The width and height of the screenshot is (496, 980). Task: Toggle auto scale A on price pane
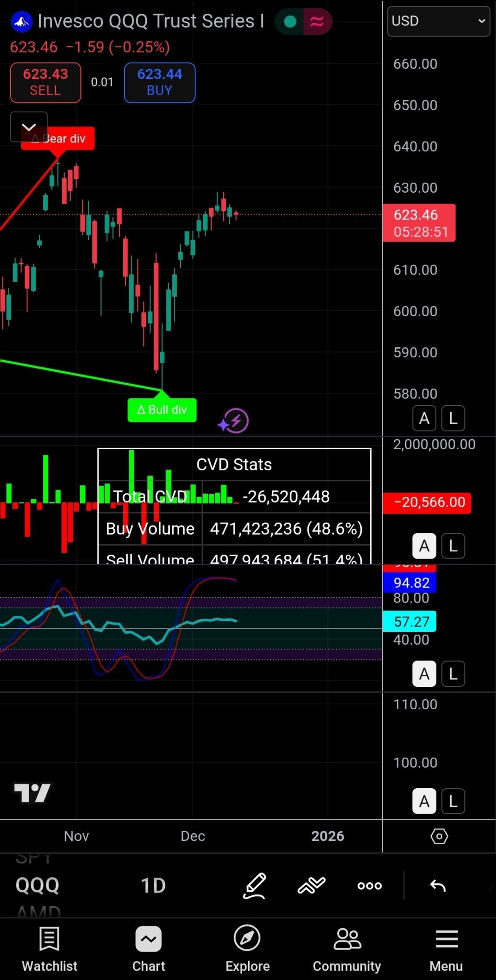point(424,418)
